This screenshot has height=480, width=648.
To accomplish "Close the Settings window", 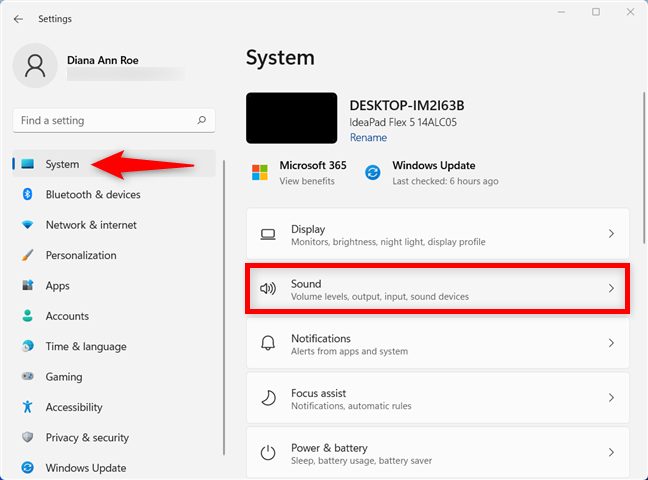I will click(x=630, y=12).
